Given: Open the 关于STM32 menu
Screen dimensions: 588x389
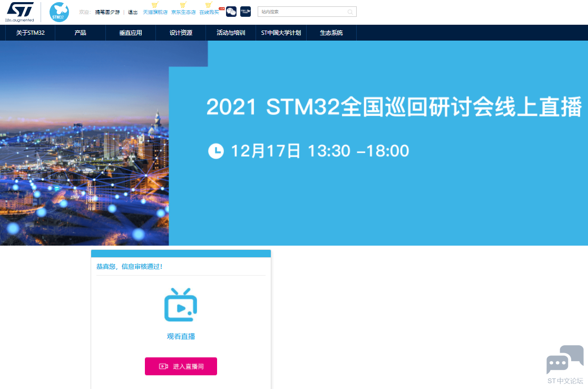Looking at the screenshot, I should [31, 33].
